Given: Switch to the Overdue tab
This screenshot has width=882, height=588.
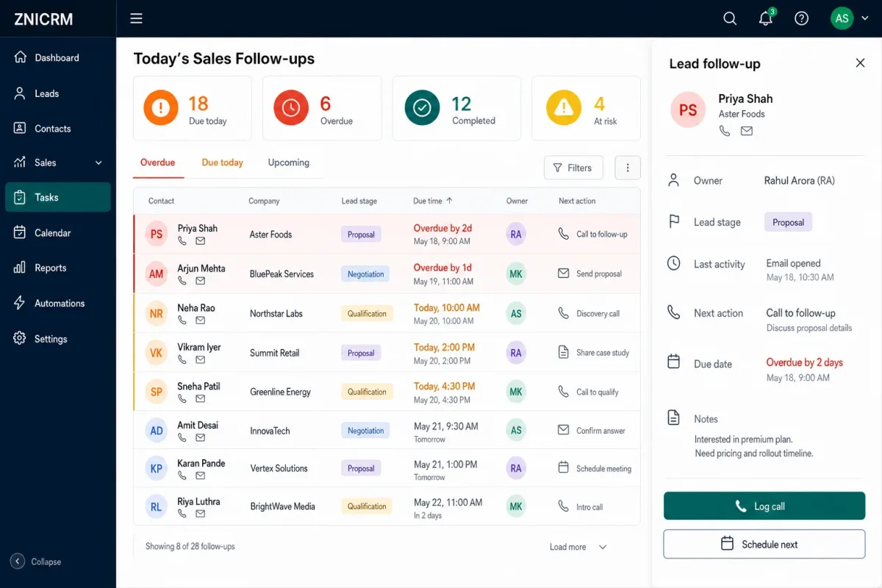Looking at the screenshot, I should [157, 162].
